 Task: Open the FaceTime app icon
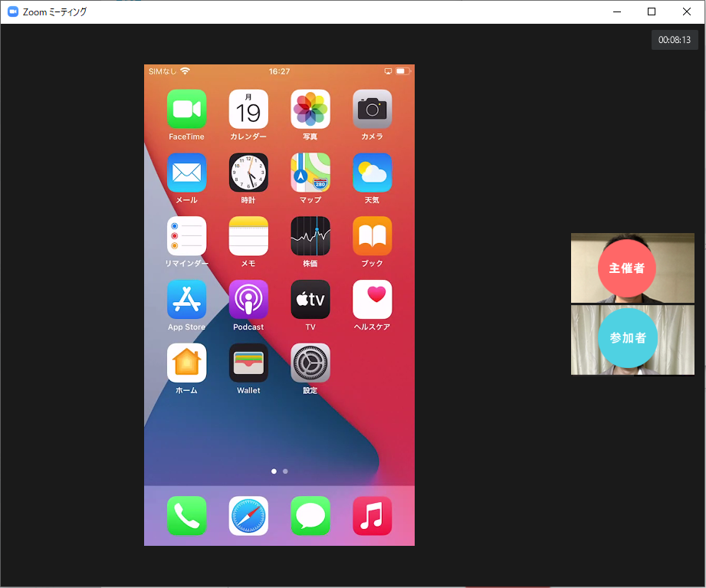tap(186, 109)
